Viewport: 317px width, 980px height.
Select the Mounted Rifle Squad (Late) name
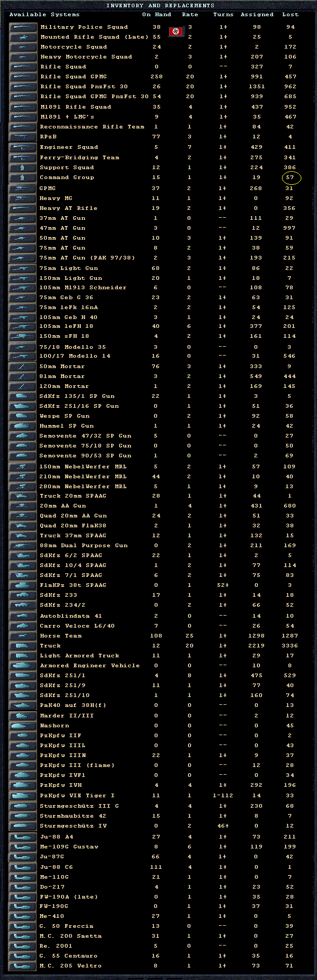coord(95,37)
